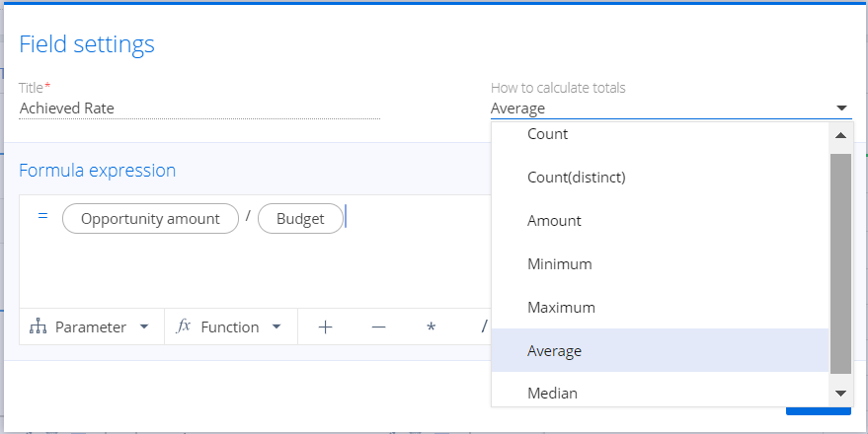868x434 pixels.
Task: Select 'Count(distinct)' option
Action: pyautogui.click(x=661, y=178)
